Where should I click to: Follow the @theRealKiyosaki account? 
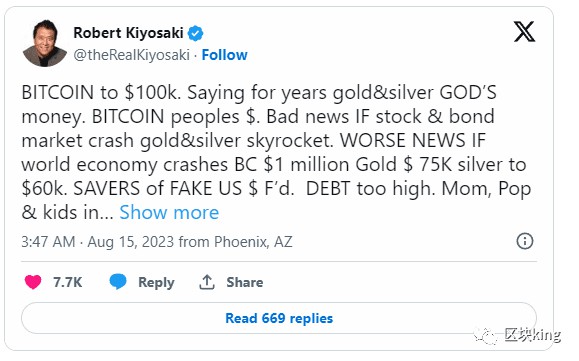[225, 55]
